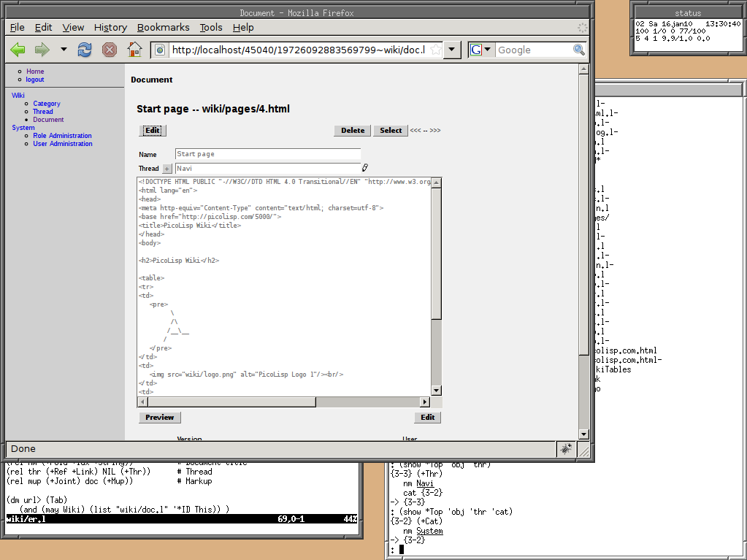Open the Role Administration link

coord(61,135)
